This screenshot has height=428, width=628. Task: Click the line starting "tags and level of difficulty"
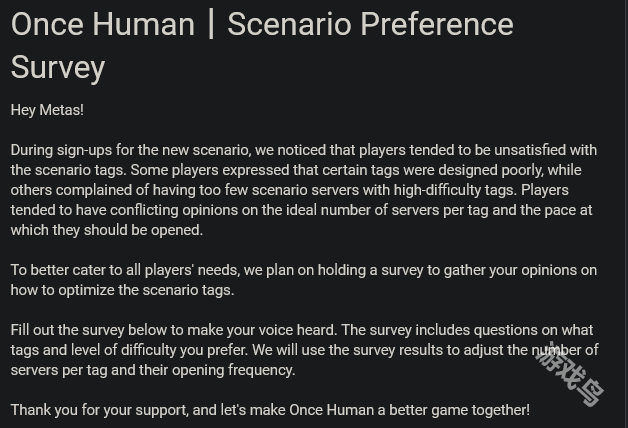click(304, 350)
